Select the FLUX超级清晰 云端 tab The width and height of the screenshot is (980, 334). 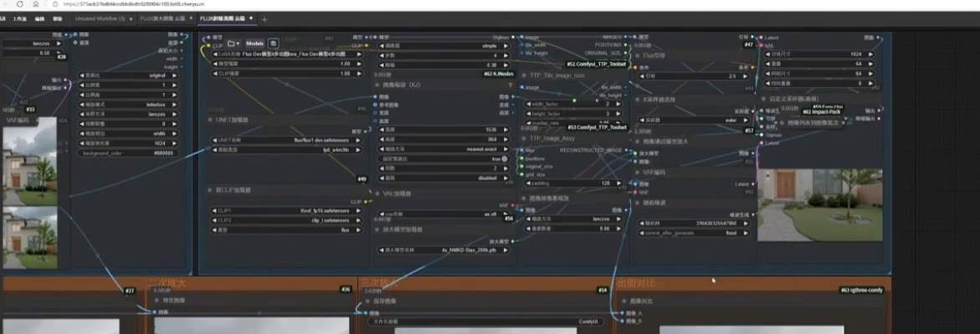[222, 18]
